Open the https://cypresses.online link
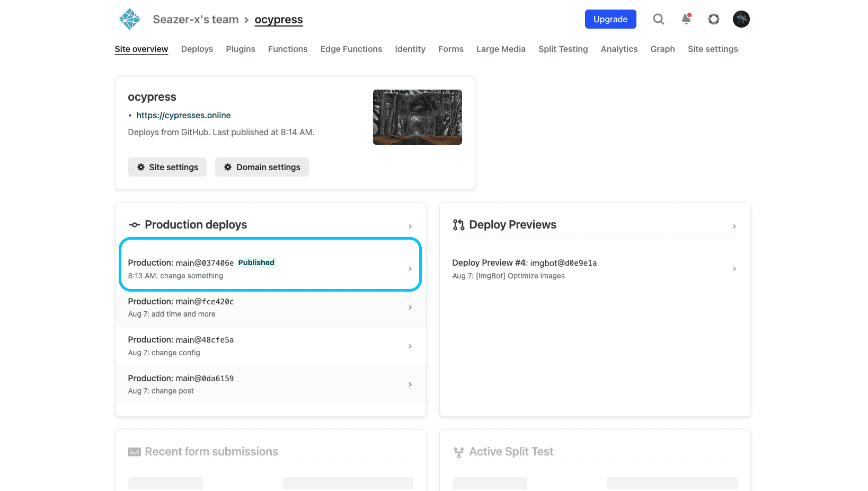 (183, 115)
